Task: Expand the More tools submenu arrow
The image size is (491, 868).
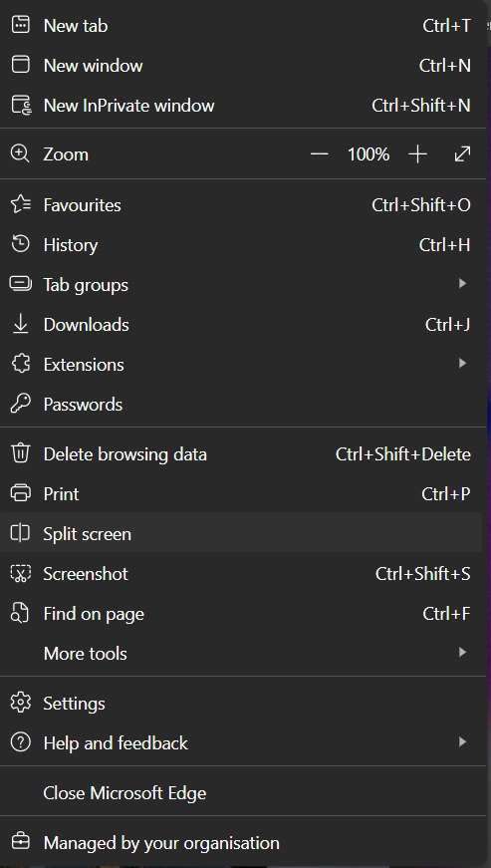Action: tap(463, 653)
